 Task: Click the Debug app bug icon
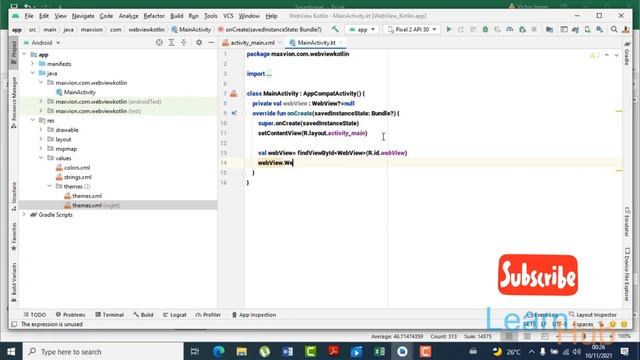[x=485, y=29]
